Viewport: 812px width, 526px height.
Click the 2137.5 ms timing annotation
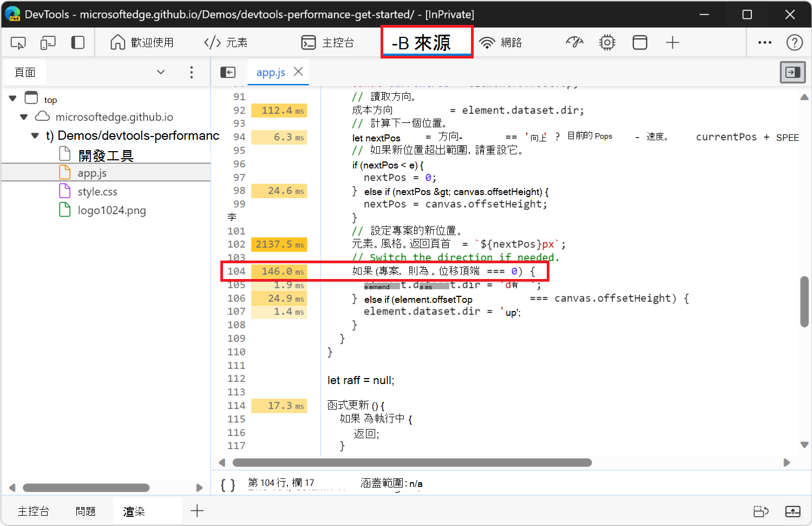coord(279,244)
